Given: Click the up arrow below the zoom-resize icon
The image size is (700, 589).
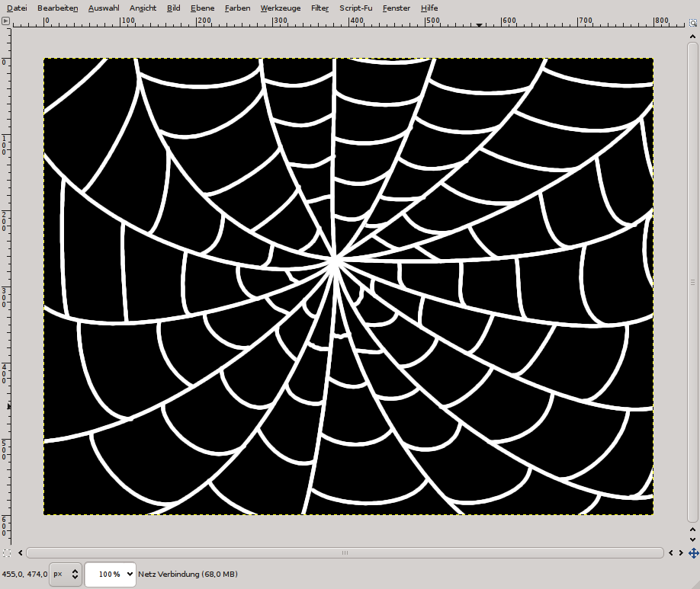Looking at the screenshot, I should pos(693,36).
